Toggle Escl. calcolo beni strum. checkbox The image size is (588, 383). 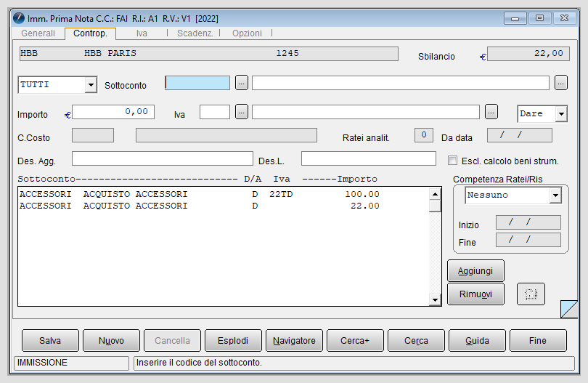[453, 161]
